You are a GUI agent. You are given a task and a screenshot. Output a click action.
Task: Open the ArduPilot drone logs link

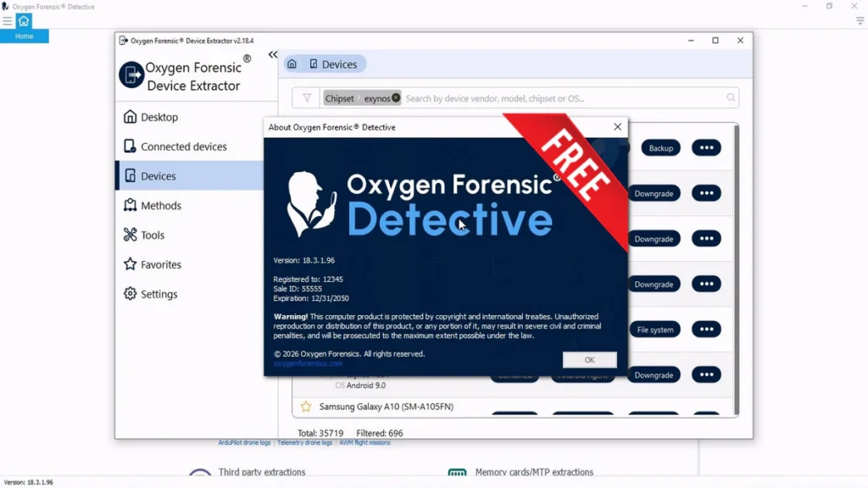tap(244, 442)
